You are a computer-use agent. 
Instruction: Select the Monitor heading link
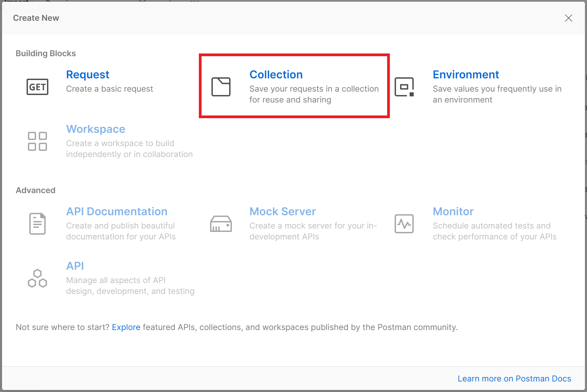(x=453, y=211)
